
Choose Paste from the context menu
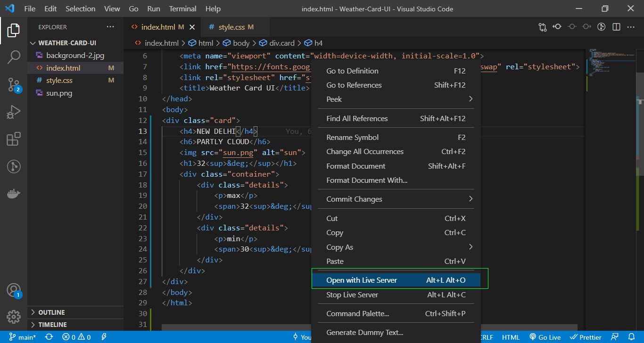coord(396,261)
